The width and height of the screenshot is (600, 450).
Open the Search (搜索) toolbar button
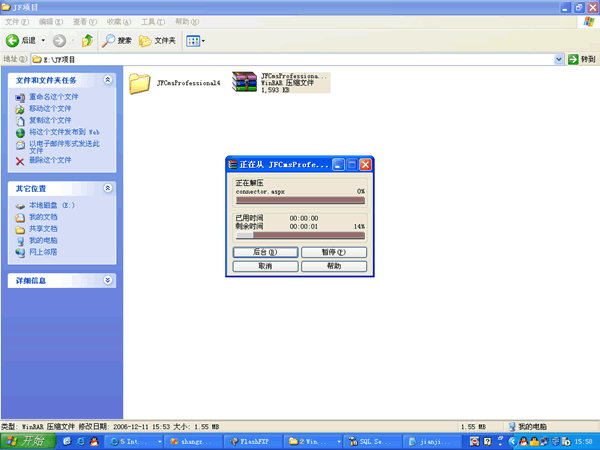(117, 41)
